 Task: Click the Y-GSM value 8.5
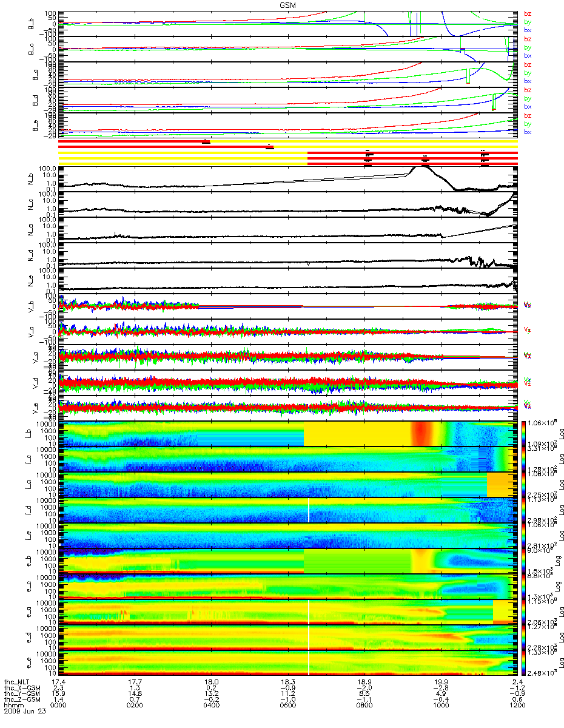[x=364, y=692]
